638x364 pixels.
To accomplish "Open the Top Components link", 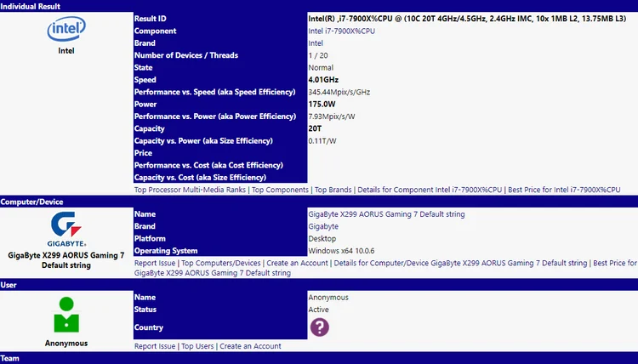I will (280, 190).
